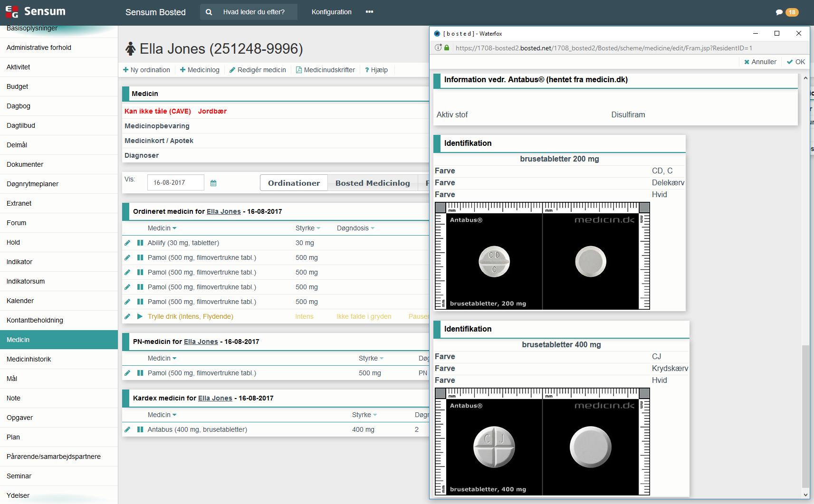Open Hjælp in medicine toolbar

pos(376,70)
